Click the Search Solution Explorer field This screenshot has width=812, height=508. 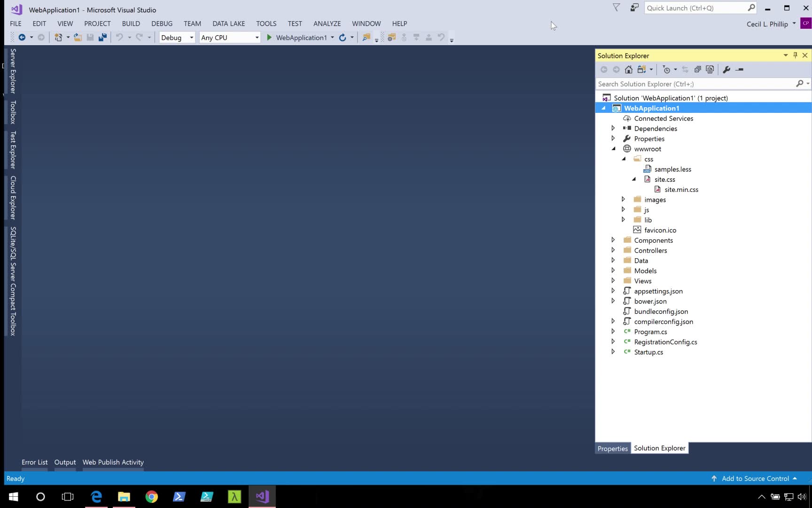pyautogui.click(x=695, y=84)
